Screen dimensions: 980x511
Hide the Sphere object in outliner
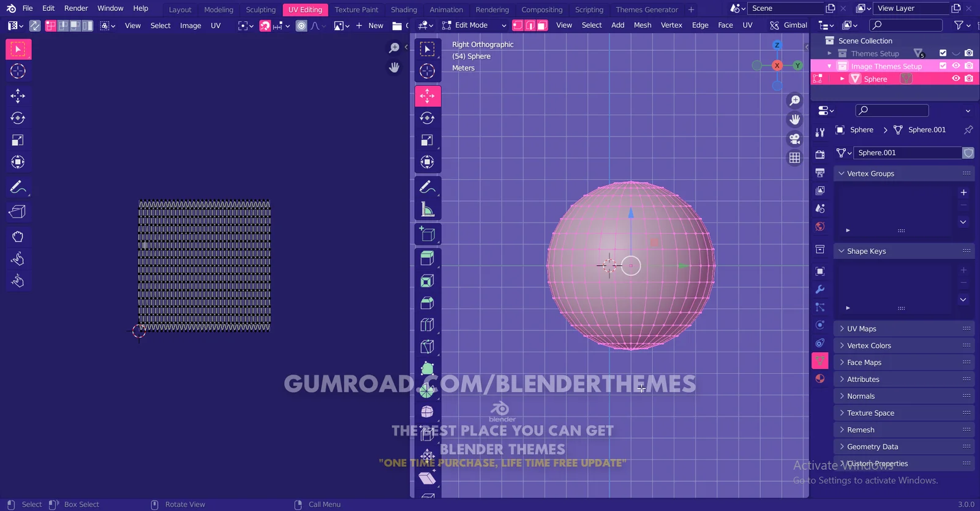tap(956, 79)
